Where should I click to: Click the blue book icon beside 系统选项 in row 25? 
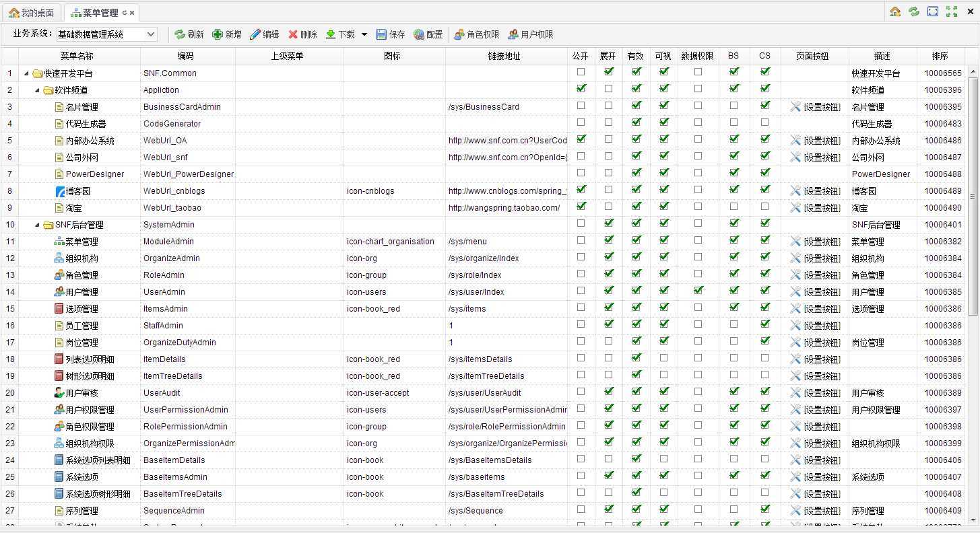pos(59,476)
